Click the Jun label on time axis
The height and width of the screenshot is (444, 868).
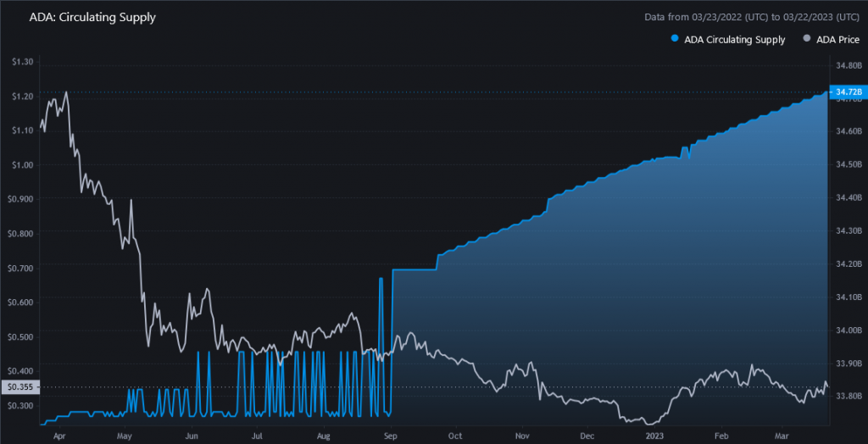192,436
